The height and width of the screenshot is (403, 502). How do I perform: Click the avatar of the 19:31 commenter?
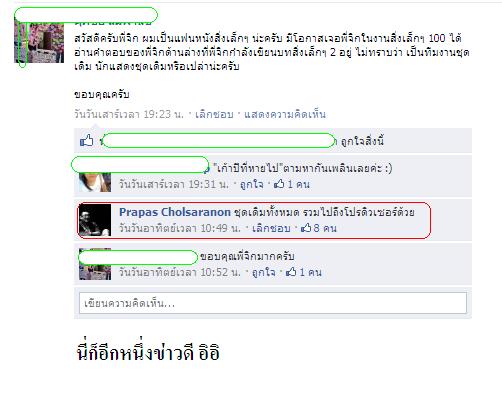pos(95,182)
